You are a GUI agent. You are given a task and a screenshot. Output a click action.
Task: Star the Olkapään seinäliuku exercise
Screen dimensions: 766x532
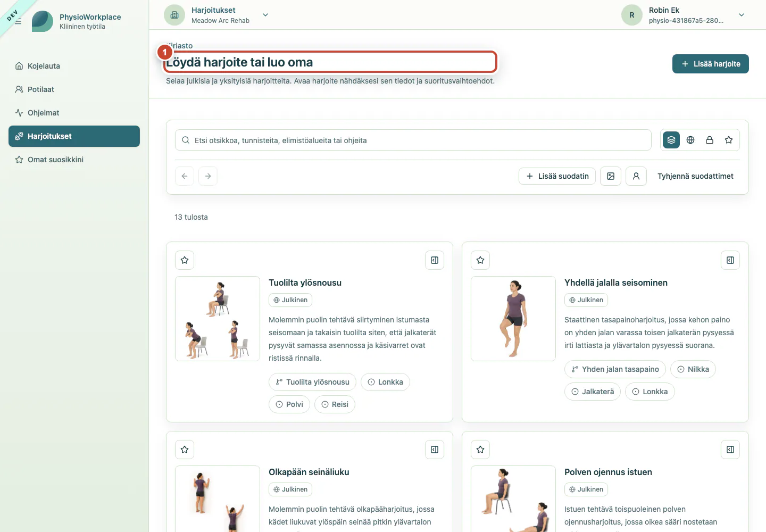pos(185,450)
